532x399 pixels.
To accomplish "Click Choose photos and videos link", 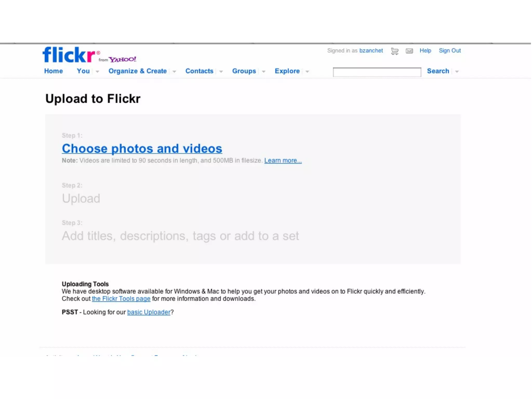I will click(142, 149).
